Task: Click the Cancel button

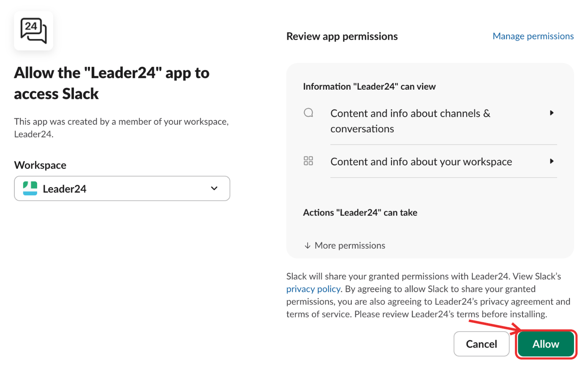Action: click(x=482, y=344)
